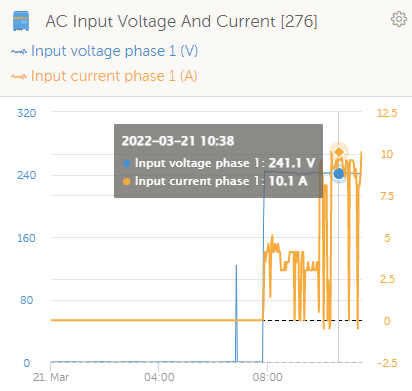Open the widget settings gear icon
Image resolution: width=412 pixels, height=391 pixels.
399,19
